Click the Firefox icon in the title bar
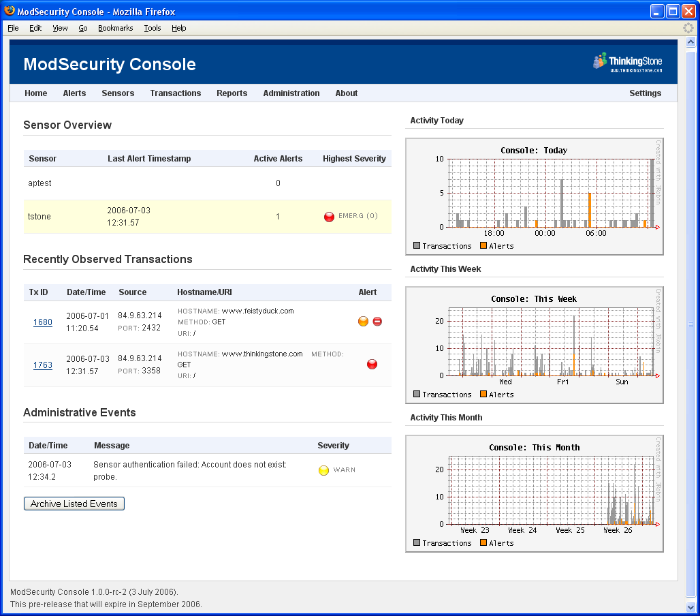Viewport: 700px width, 616px height. click(10, 12)
